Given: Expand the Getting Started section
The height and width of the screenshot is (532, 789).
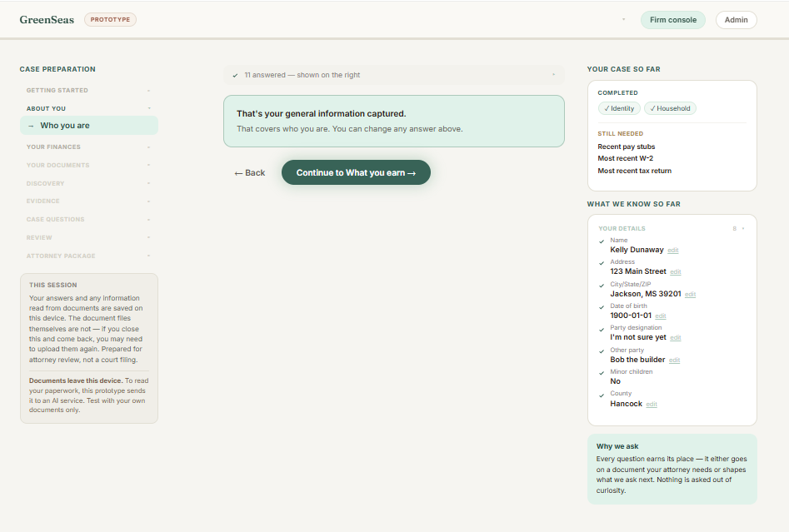Looking at the screenshot, I should pyautogui.click(x=89, y=91).
